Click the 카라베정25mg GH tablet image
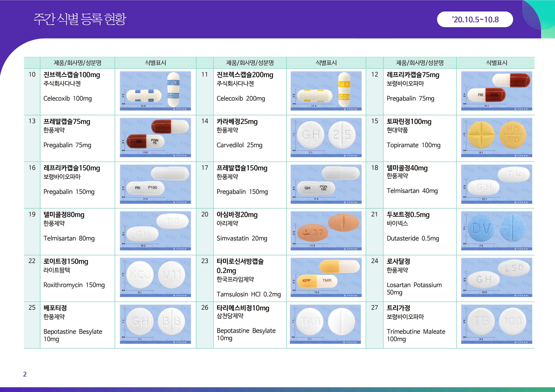The width and height of the screenshot is (555, 392). (326, 137)
